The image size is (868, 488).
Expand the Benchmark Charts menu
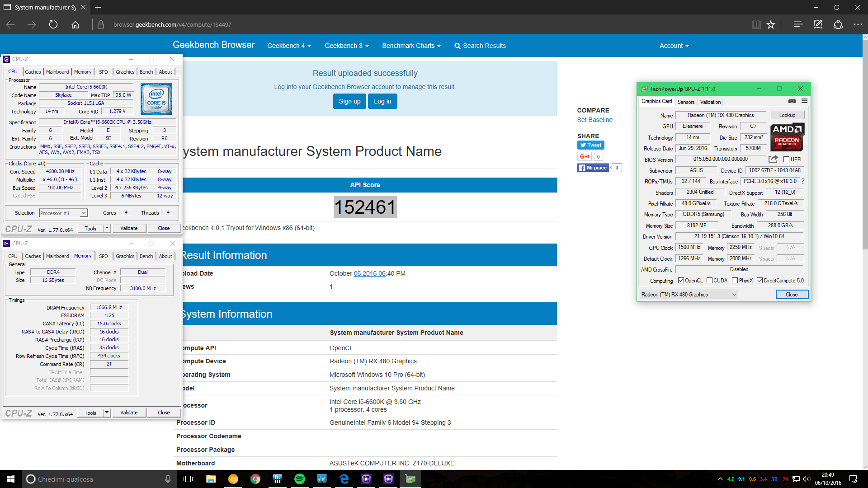tap(411, 46)
